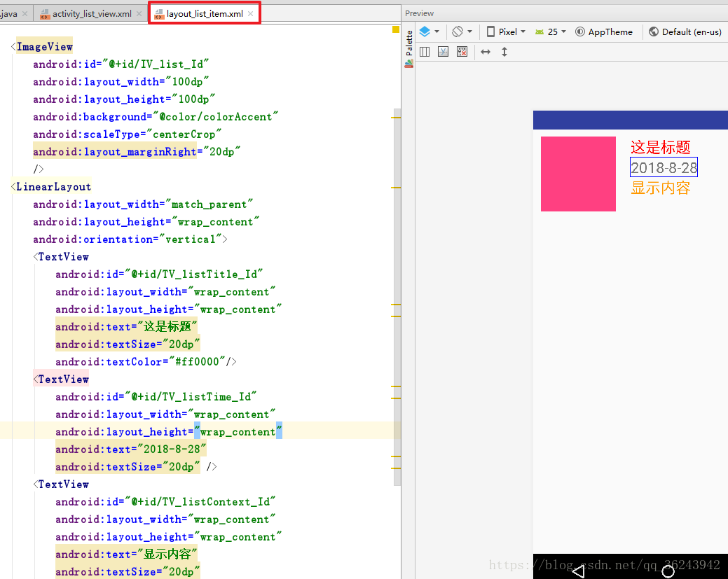Click the ImageView opening tag

click(42, 46)
